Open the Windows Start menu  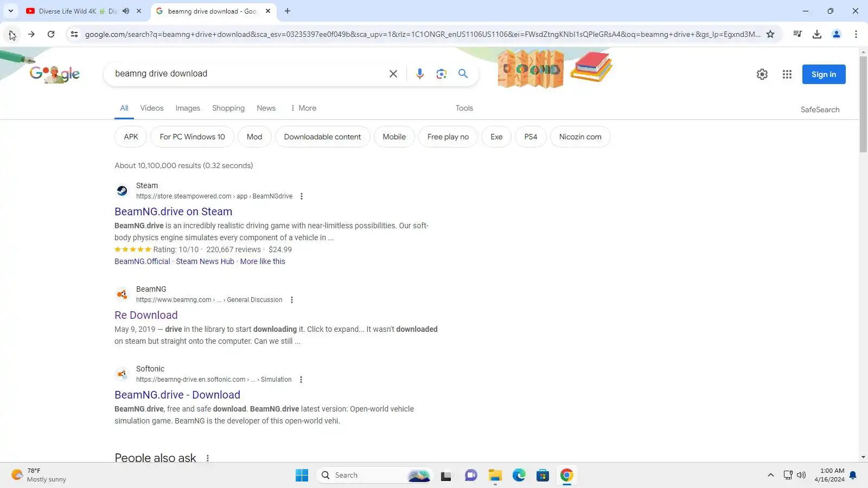[302, 476]
